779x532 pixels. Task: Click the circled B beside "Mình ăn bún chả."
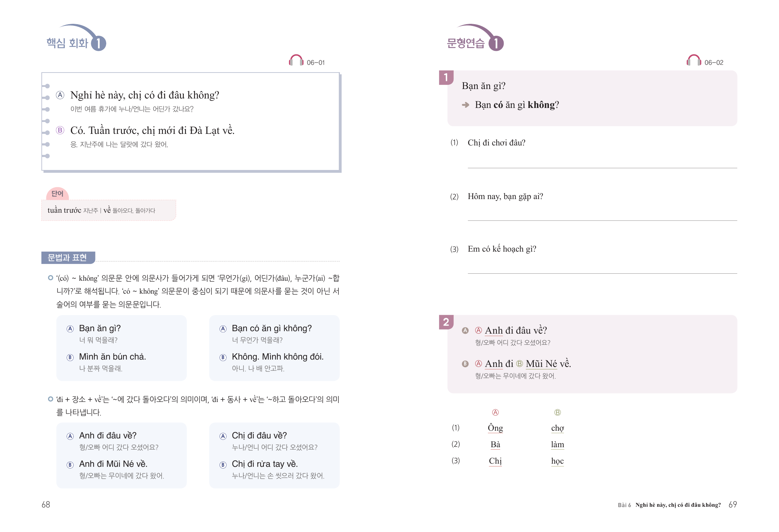(x=70, y=357)
